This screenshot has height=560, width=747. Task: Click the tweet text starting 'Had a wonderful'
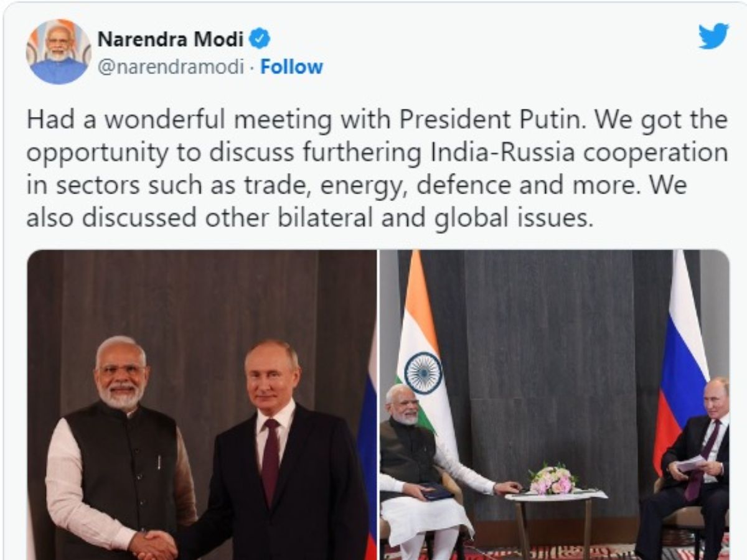pyautogui.click(x=377, y=169)
